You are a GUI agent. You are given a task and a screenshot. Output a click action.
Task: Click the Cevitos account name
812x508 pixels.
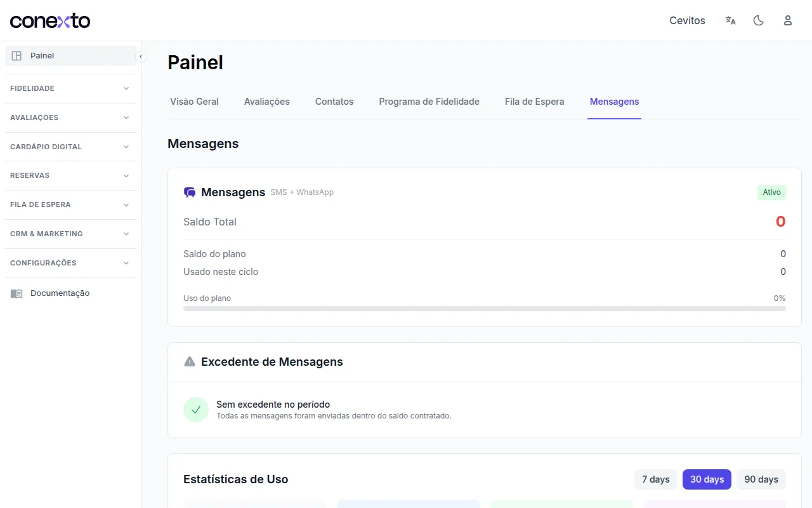pyautogui.click(x=688, y=20)
